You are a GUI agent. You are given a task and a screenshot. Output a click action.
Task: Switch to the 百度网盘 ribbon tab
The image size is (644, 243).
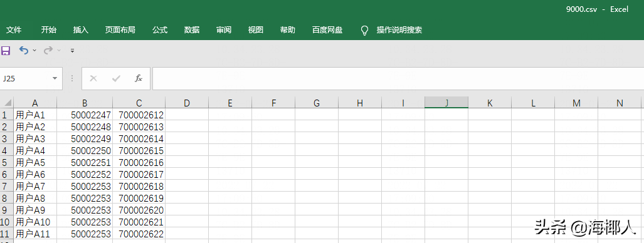pos(327,30)
